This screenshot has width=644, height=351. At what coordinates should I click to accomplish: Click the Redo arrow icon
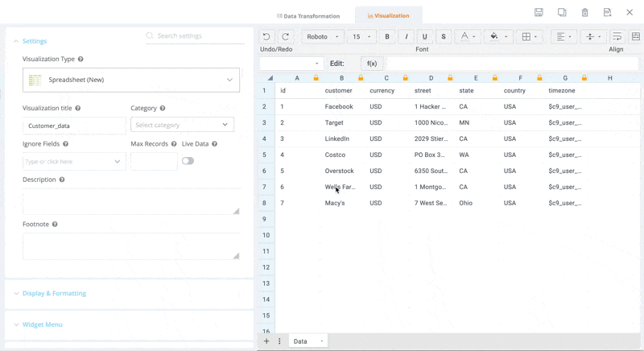[x=285, y=37]
